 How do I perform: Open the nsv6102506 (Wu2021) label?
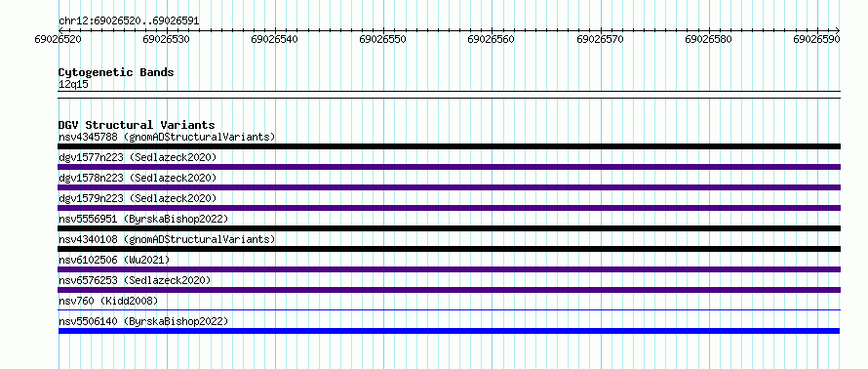tap(114, 260)
